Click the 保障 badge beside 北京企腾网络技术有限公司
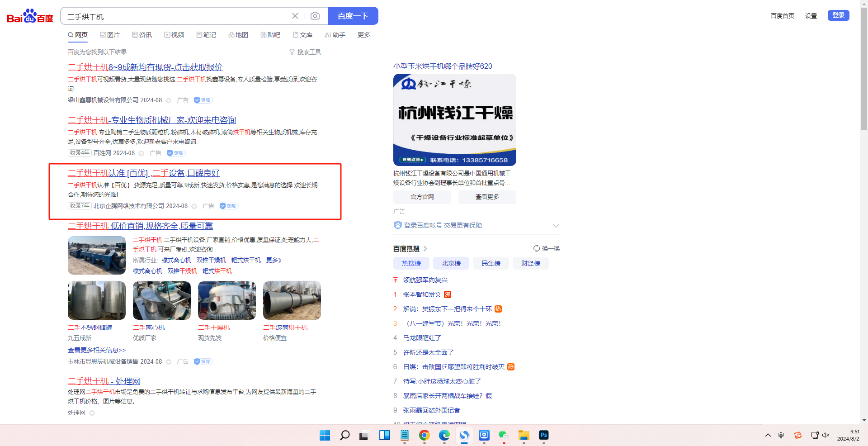 point(229,206)
